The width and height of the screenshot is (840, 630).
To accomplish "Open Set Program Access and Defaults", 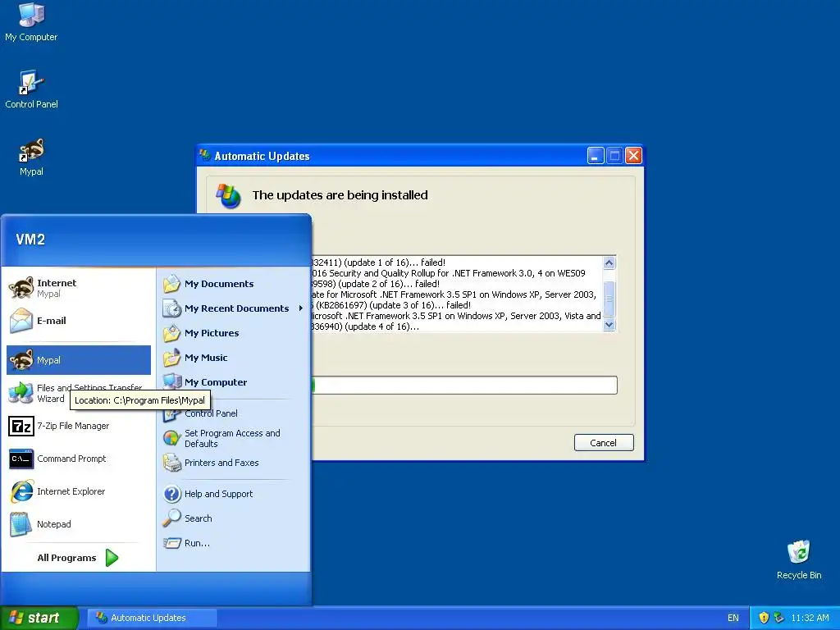I will pos(233,438).
